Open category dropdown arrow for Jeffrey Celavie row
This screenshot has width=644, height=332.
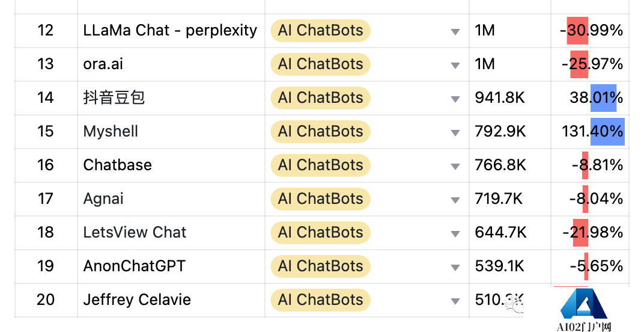coord(455,301)
